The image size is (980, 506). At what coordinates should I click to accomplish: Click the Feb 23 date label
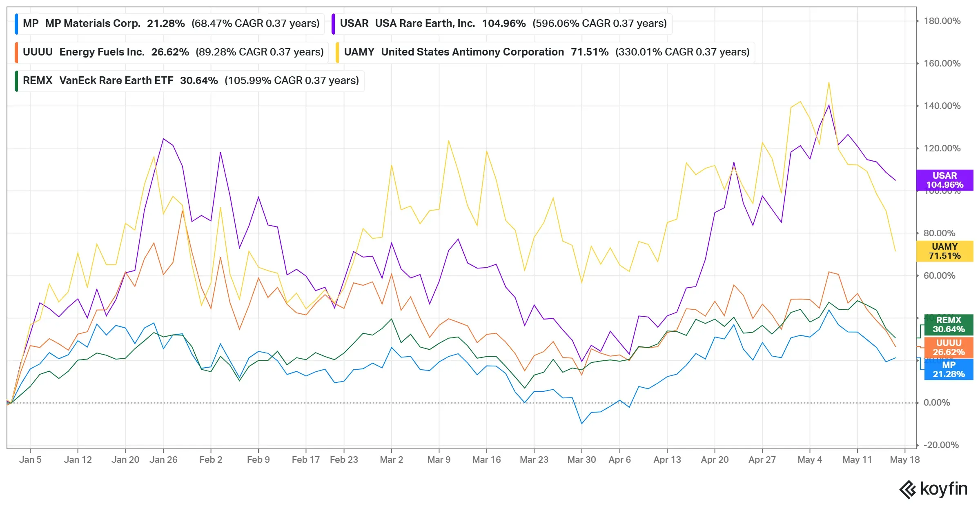coord(344,460)
